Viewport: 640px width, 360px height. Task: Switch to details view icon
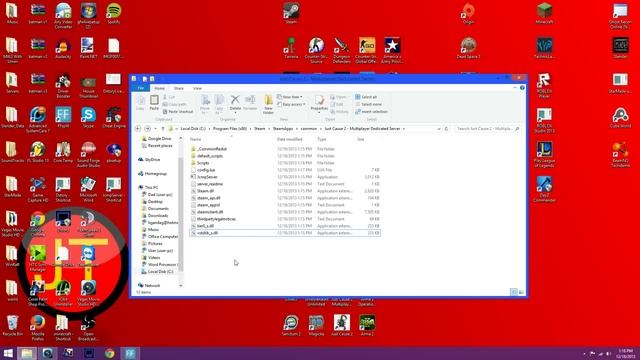click(x=514, y=292)
